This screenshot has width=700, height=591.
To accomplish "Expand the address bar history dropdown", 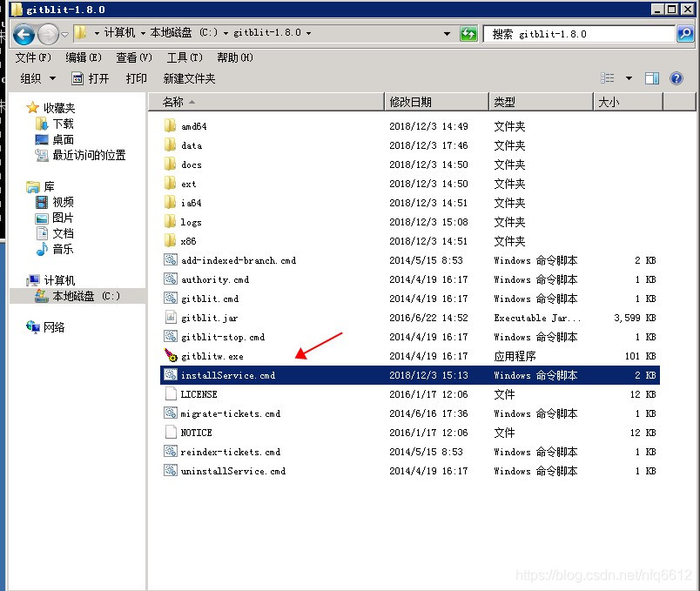I will 447,33.
